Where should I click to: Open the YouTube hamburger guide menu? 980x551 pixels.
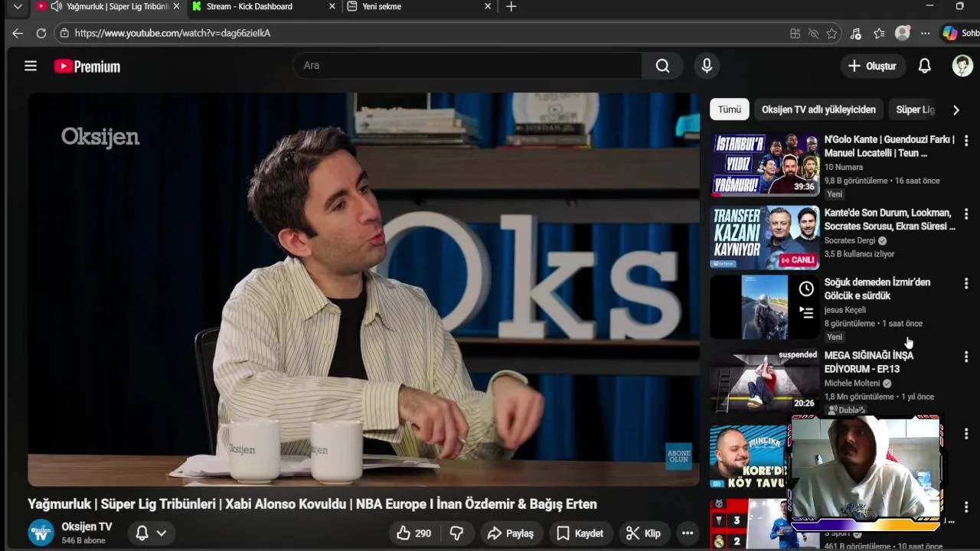(x=31, y=66)
